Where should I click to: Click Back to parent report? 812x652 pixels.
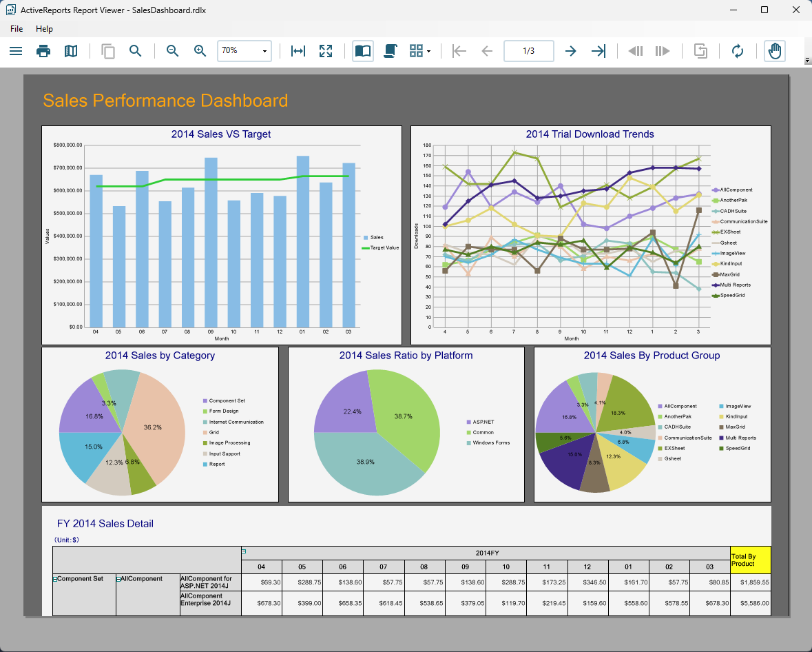[700, 51]
